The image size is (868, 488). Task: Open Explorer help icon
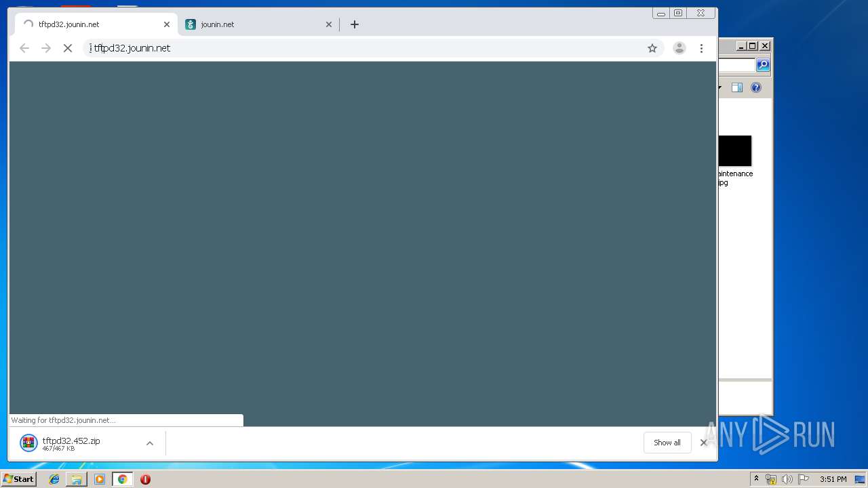(x=756, y=87)
